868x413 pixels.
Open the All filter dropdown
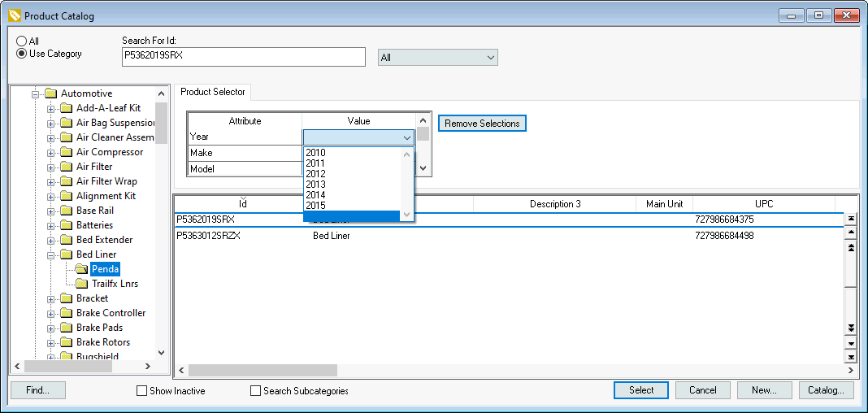tap(438, 57)
